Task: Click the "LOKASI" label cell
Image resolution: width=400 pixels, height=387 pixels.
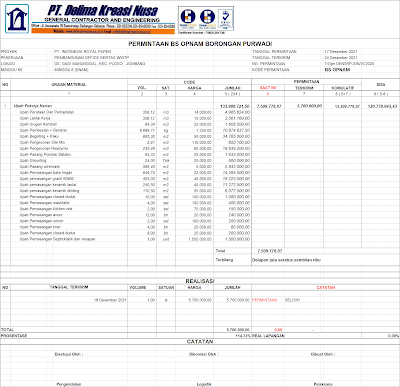Action: tap(8, 64)
